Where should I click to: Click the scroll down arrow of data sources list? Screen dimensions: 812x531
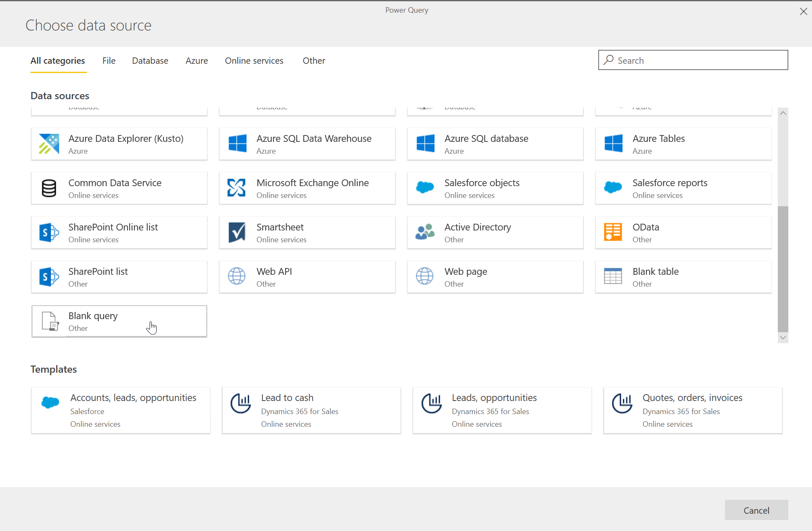pos(783,338)
